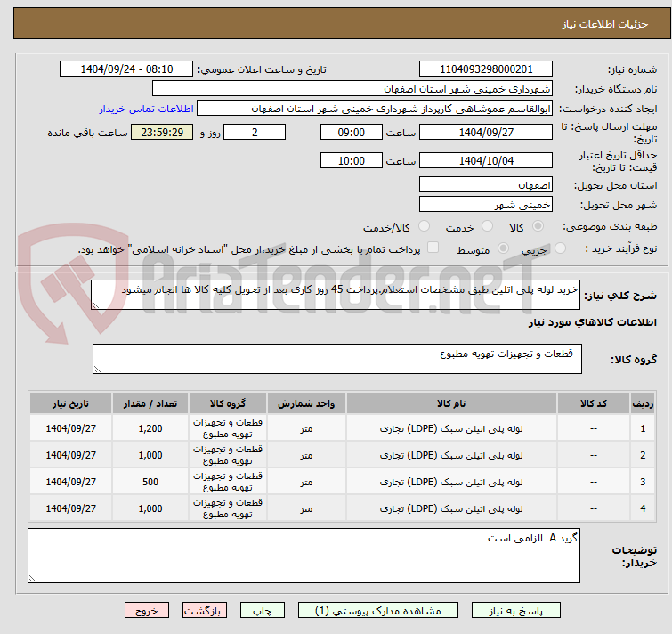Click the 'بازگشت' back button
The image size is (672, 634).
[x=206, y=611]
